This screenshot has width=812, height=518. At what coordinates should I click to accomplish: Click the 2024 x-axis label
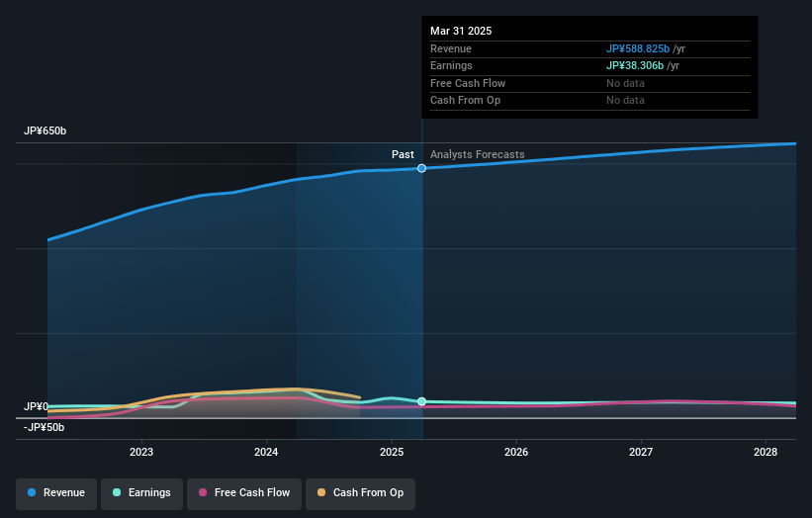[x=266, y=452]
